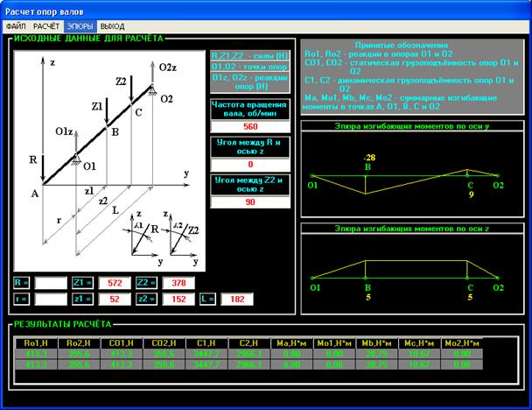Screen dimensions: 532x410
Task: Click rotation frequency field showing 560
Action: (x=250, y=127)
